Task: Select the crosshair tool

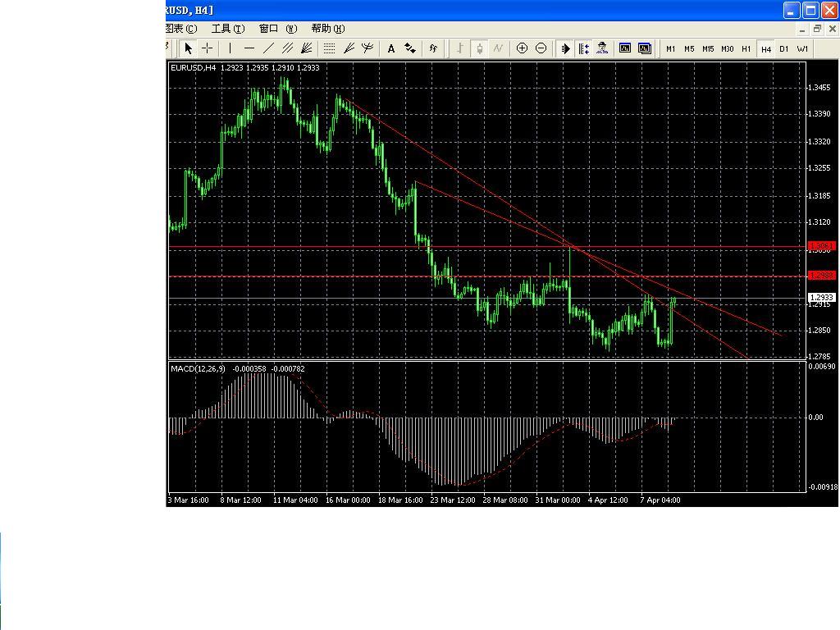Action: (x=207, y=48)
